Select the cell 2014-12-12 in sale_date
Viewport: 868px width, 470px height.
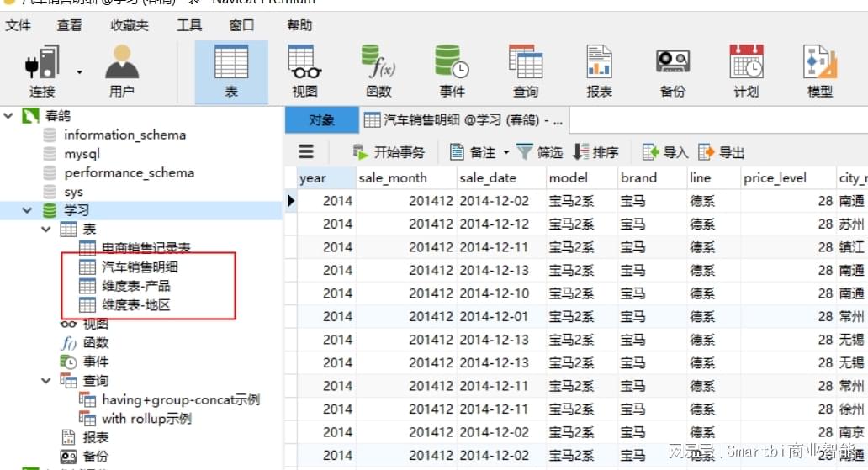(x=501, y=224)
